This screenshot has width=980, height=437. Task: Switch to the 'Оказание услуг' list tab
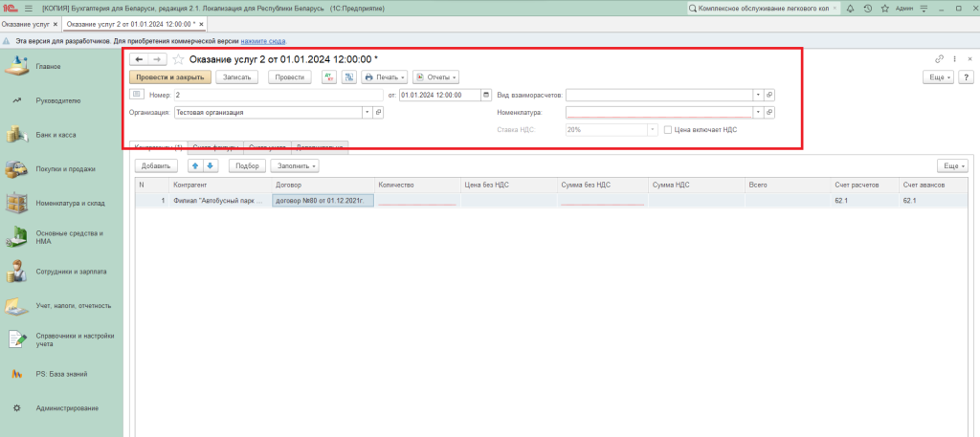point(25,23)
